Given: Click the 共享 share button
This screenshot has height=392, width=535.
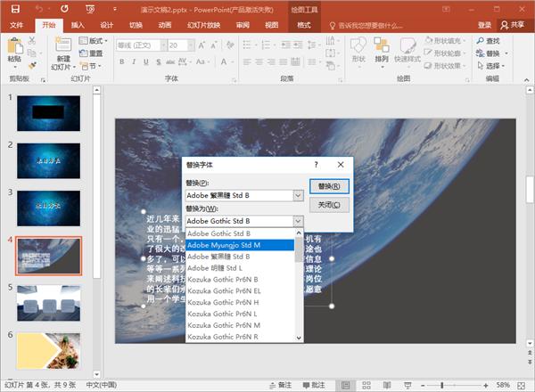Looking at the screenshot, I should [x=513, y=25].
